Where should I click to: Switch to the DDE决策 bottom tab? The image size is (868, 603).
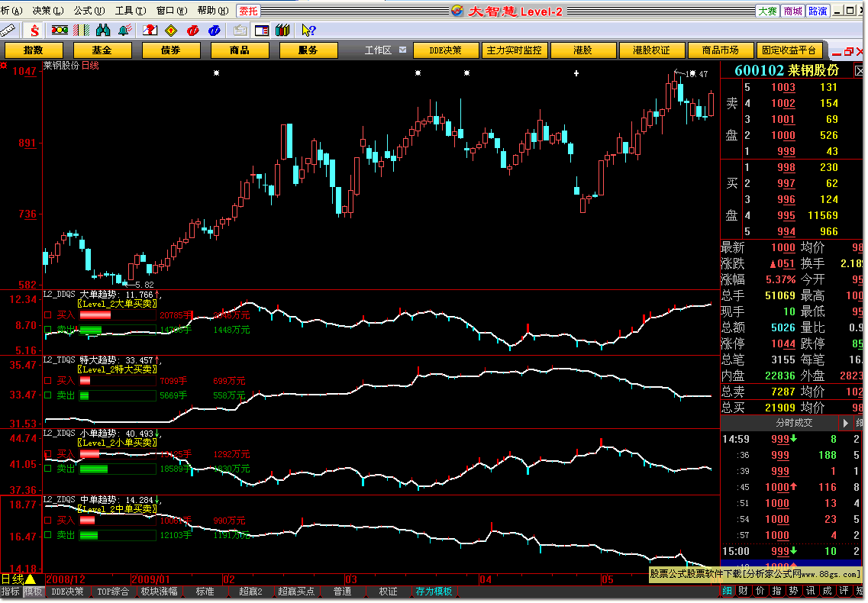point(67,592)
